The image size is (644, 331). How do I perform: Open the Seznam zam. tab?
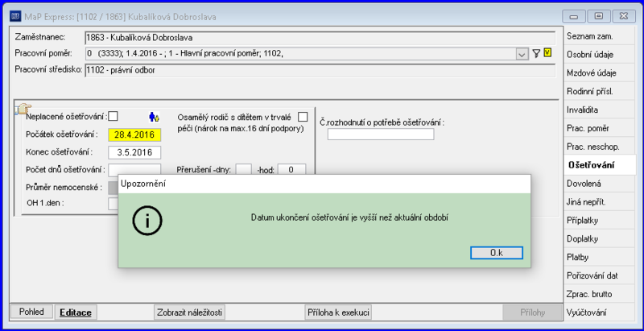click(x=600, y=36)
